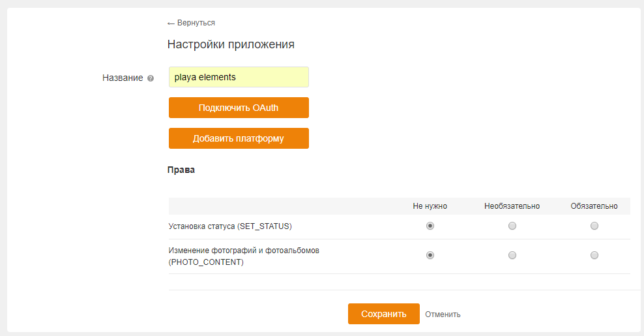Screen dimensions: 644x336
Task: Cancel changes via the Отменить link
Action: (x=443, y=314)
